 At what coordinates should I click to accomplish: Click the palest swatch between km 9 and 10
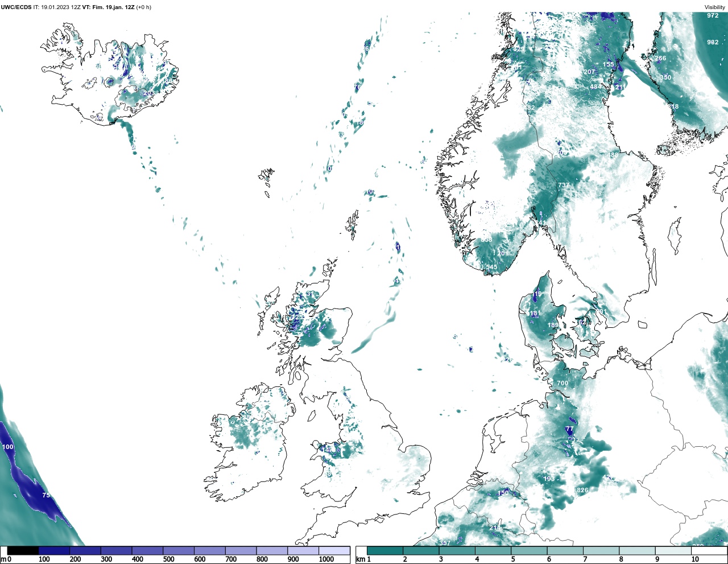click(x=673, y=550)
